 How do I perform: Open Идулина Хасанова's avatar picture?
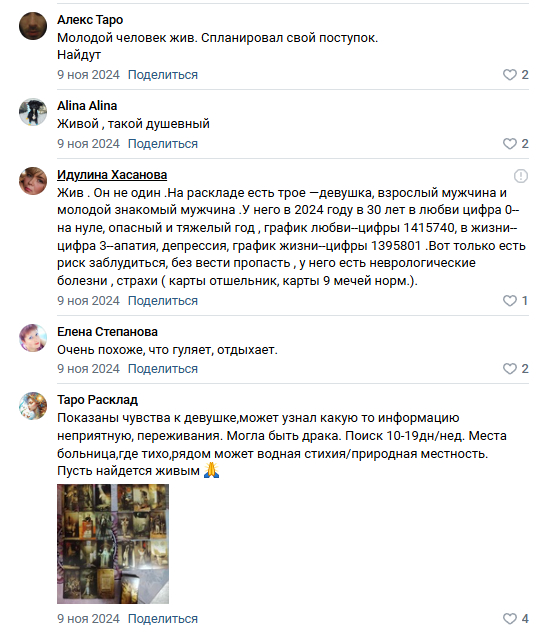(33, 181)
